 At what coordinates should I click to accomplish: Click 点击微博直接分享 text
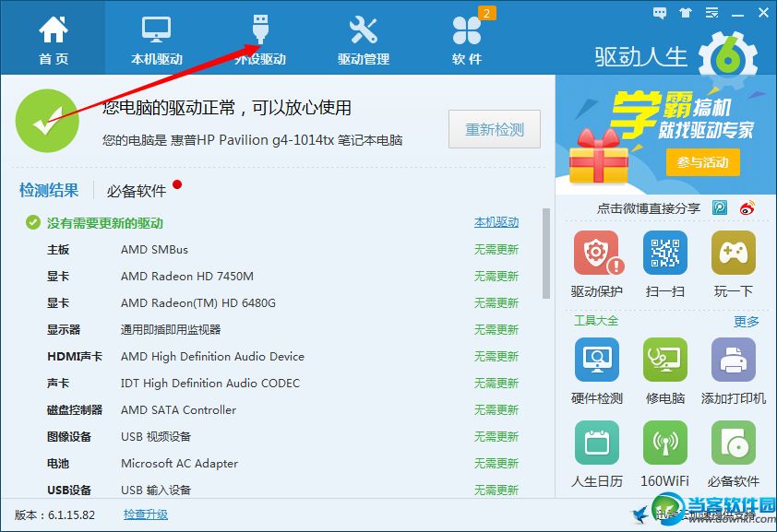click(648, 208)
